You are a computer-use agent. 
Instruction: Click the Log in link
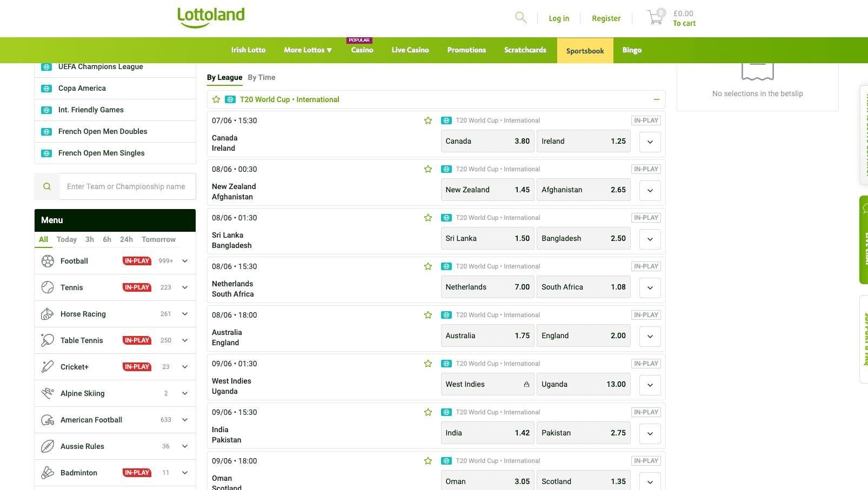coord(559,18)
